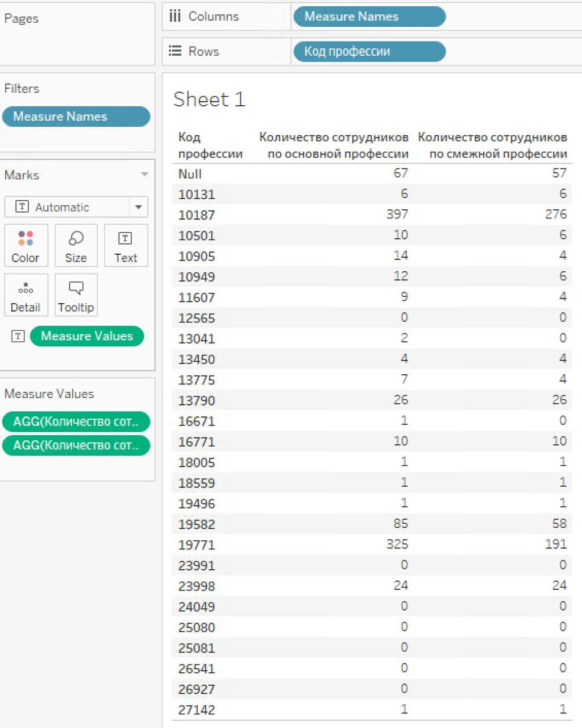This screenshot has height=728, width=582.
Task: Click row label 25081
Action: pos(197,648)
